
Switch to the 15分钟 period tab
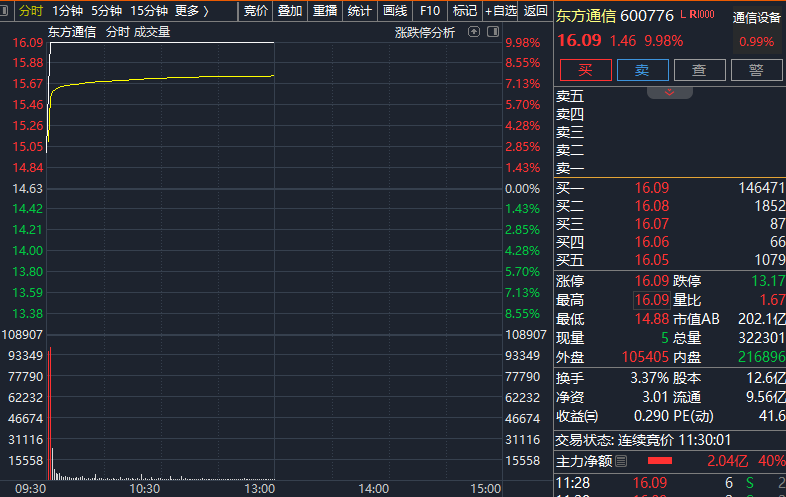coord(149,11)
